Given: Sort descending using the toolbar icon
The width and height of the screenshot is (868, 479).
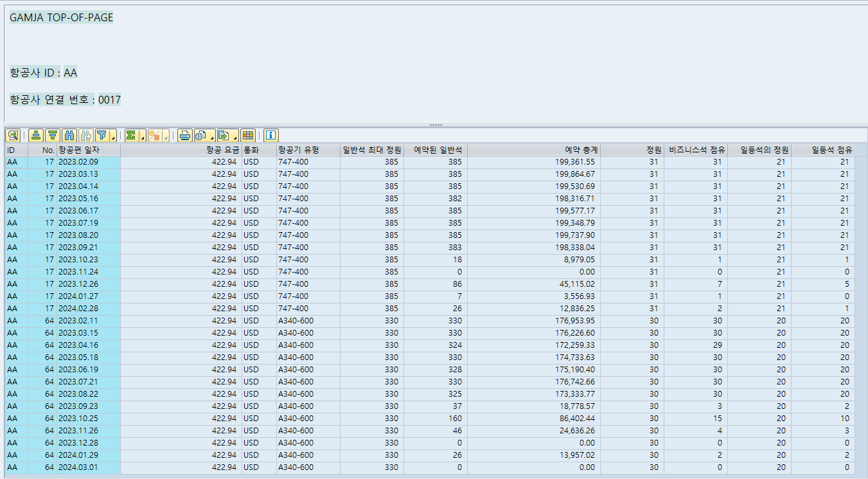Looking at the screenshot, I should tap(53, 135).
